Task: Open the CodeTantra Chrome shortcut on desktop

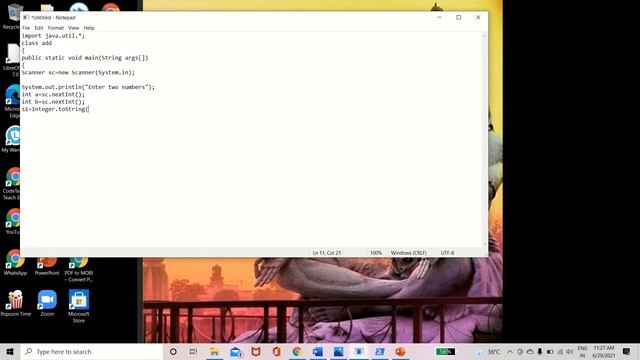Action: coord(11,184)
